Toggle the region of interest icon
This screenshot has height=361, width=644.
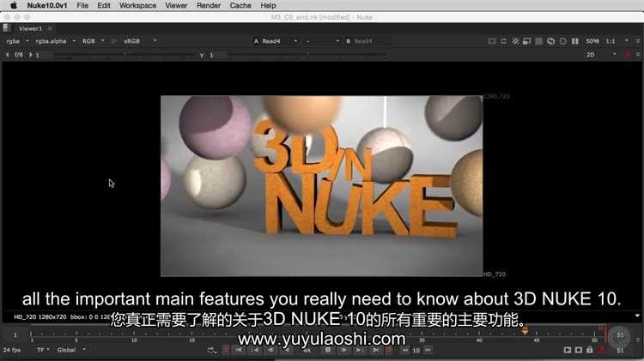tap(562, 41)
